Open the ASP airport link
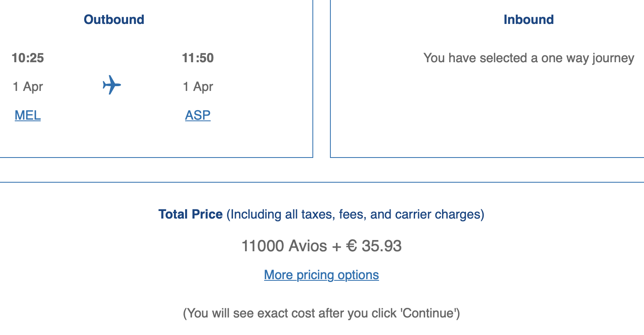 pos(198,115)
